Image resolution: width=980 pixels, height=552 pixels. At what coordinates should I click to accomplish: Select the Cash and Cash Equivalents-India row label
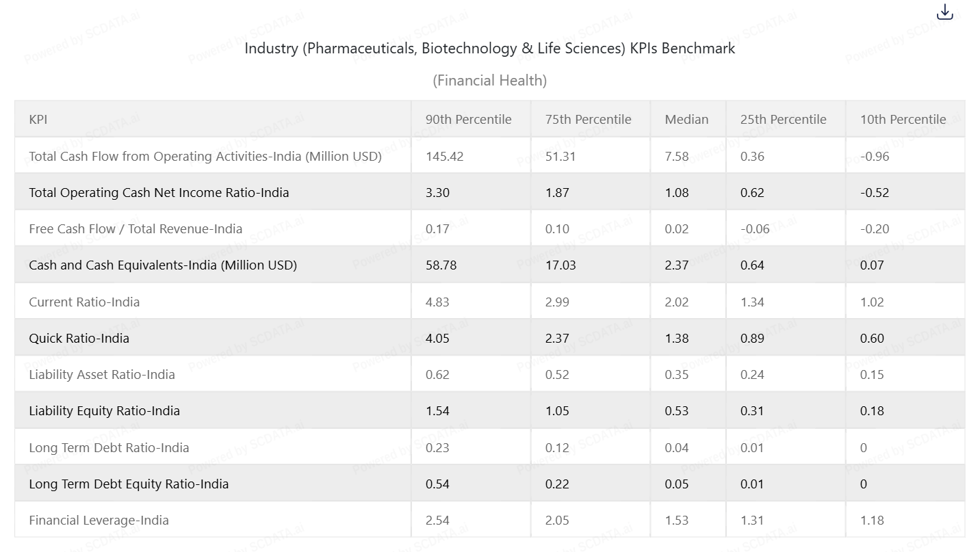(x=163, y=265)
